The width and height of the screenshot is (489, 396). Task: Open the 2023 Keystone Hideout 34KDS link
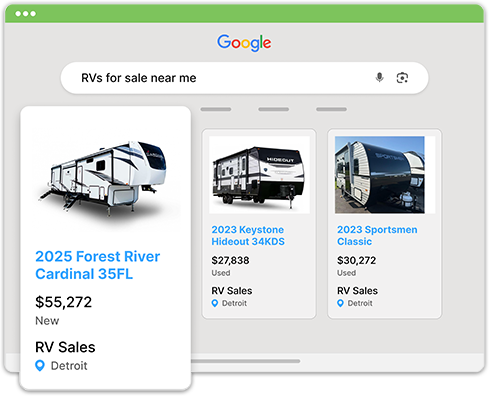tap(248, 236)
